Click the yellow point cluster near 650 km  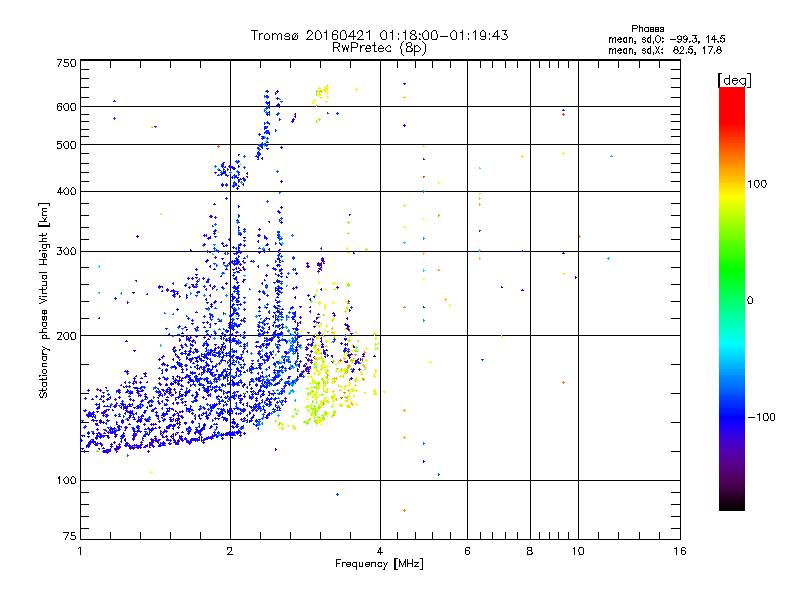(321, 93)
